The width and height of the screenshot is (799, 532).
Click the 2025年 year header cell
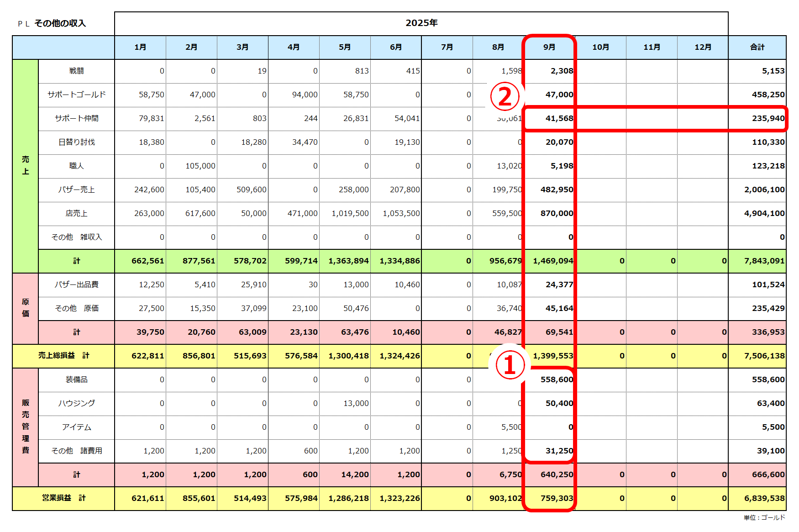pyautogui.click(x=421, y=23)
